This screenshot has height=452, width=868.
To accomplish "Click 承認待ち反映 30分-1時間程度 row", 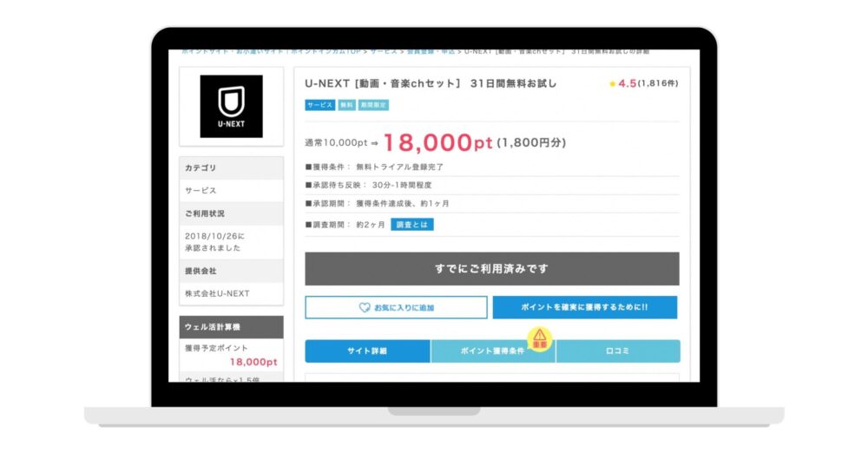I will pos(491,186).
